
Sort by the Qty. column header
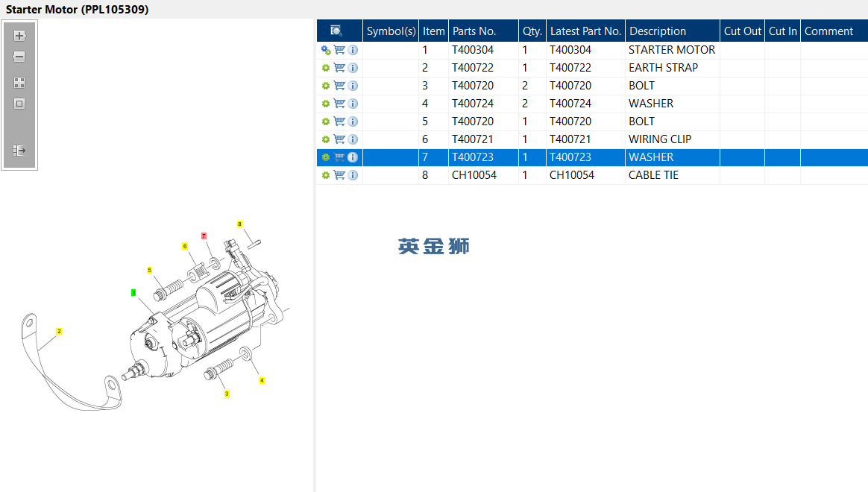(532, 31)
